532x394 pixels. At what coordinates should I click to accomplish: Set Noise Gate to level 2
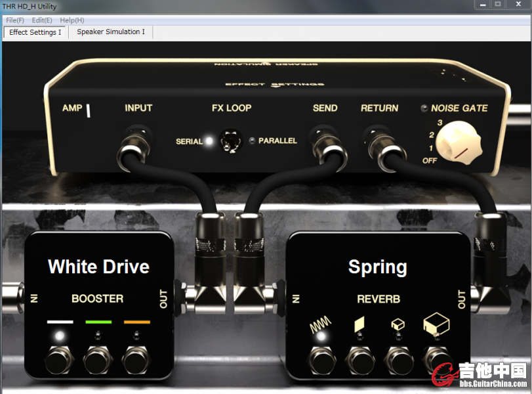pos(432,135)
